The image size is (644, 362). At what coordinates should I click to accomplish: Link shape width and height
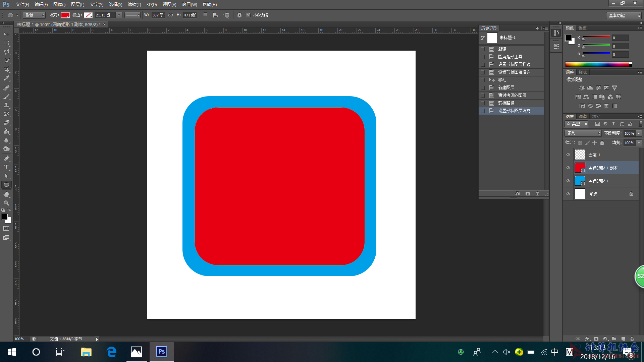pyautogui.click(x=171, y=15)
